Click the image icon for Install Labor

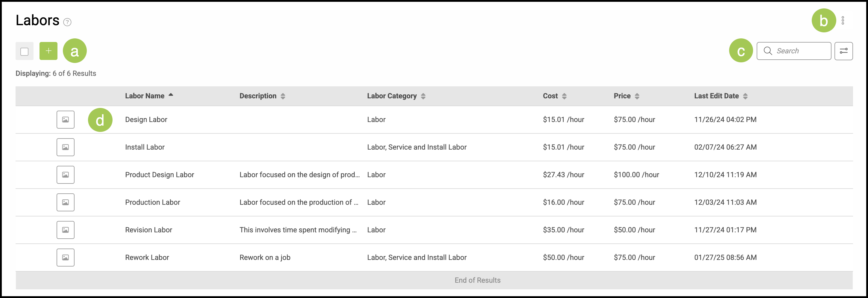click(x=65, y=147)
